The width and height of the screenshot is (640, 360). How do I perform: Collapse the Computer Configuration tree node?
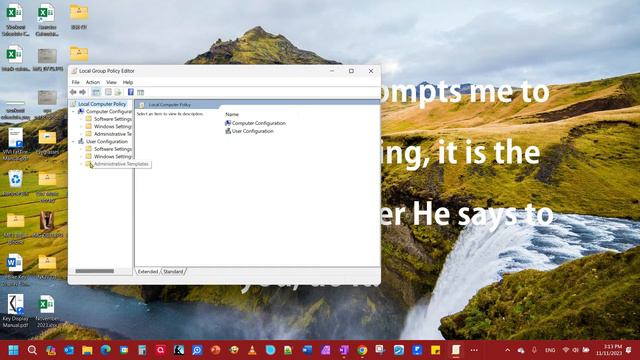(x=73, y=111)
